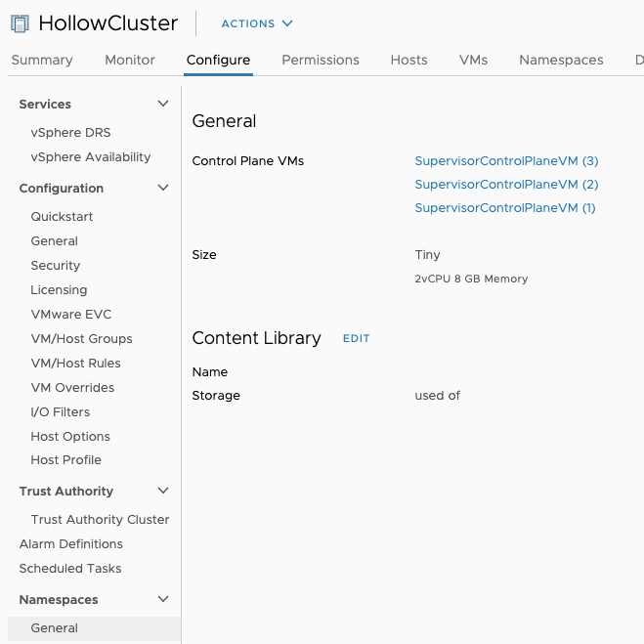Open Alarm Definitions in sidebar

(71, 543)
